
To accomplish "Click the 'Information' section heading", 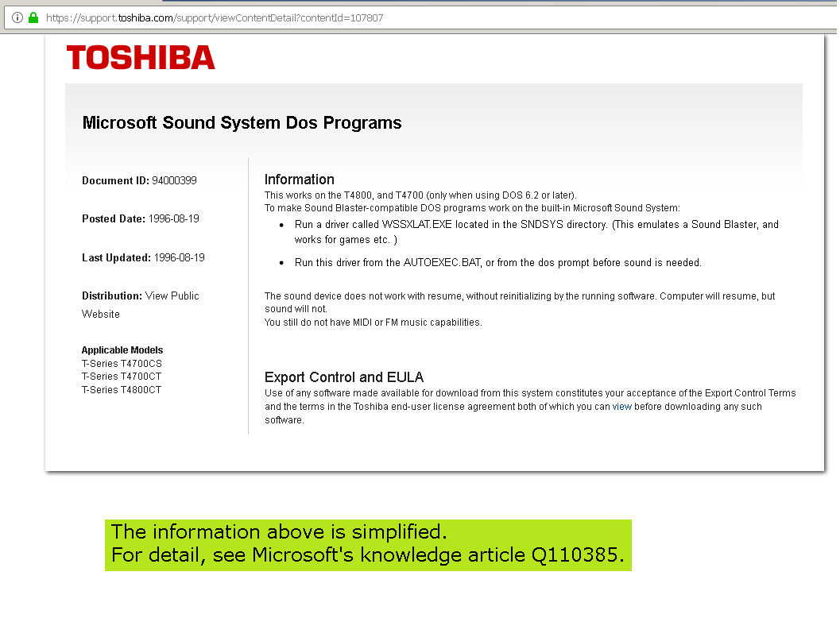I will (x=299, y=180).
